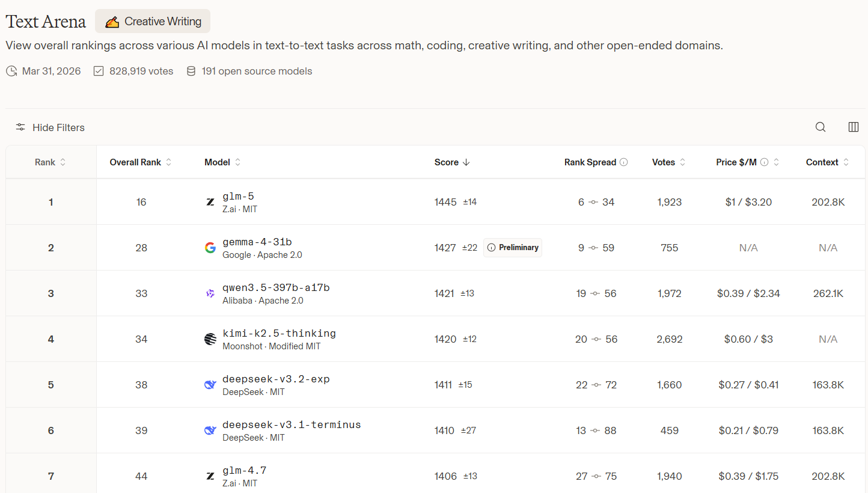Click the overall rank 39 cell
This screenshot has width=868, height=493.
coord(141,430)
